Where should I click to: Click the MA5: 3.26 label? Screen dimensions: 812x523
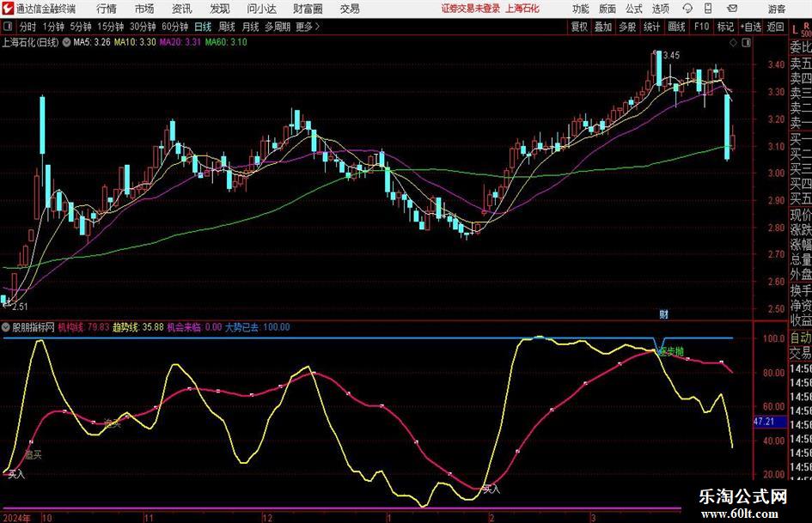click(x=92, y=42)
